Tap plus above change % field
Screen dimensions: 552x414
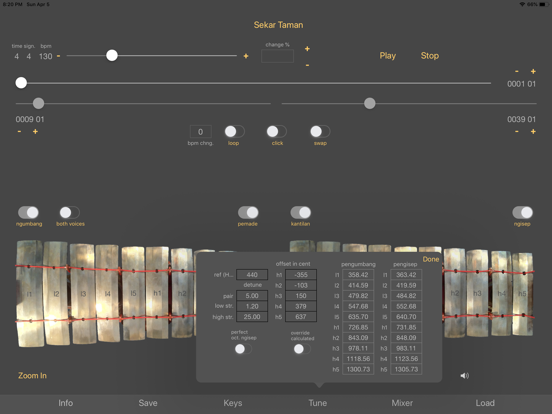[x=307, y=49]
